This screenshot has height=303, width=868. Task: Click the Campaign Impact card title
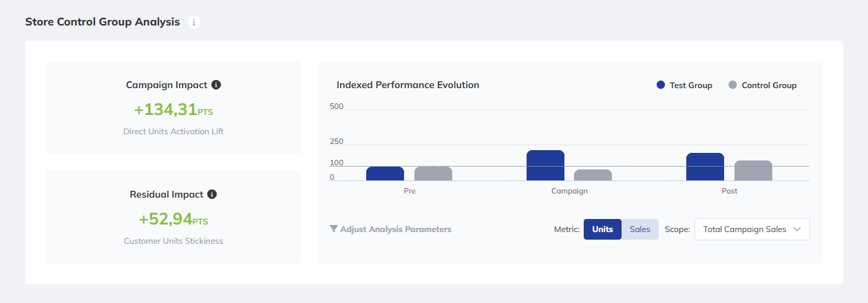(167, 85)
